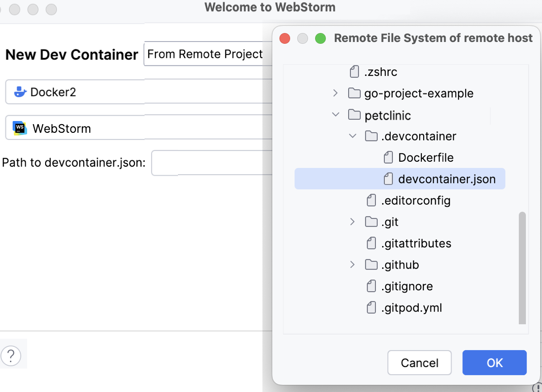
Task: Collapse the petclinic folder
Action: click(336, 115)
